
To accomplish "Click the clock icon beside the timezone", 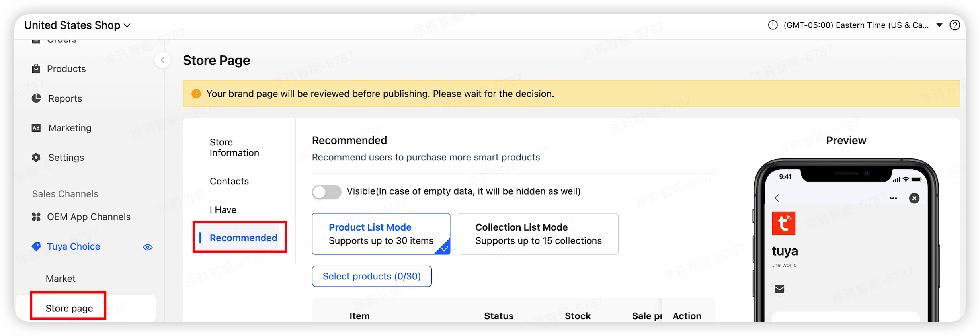I will [x=773, y=25].
